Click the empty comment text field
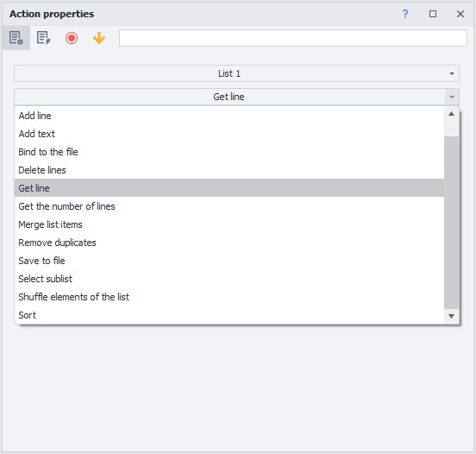Viewport: 476px width, 454px height. pyautogui.click(x=293, y=38)
